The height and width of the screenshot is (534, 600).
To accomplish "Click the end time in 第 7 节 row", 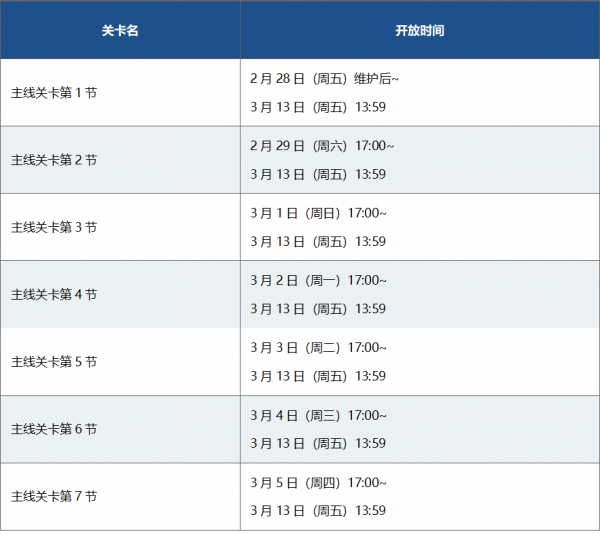I will (x=318, y=511).
